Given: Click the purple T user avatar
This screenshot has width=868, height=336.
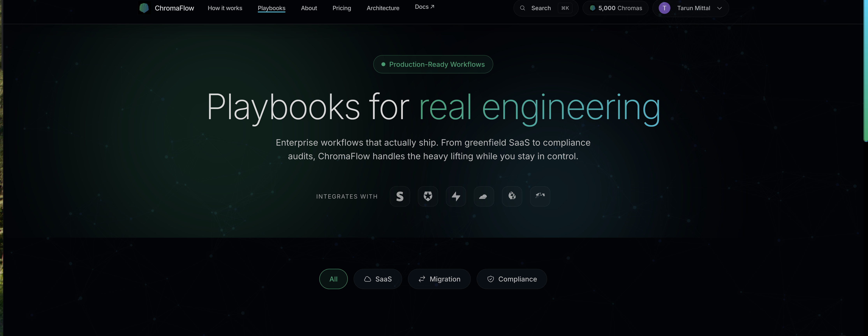Looking at the screenshot, I should (x=664, y=8).
